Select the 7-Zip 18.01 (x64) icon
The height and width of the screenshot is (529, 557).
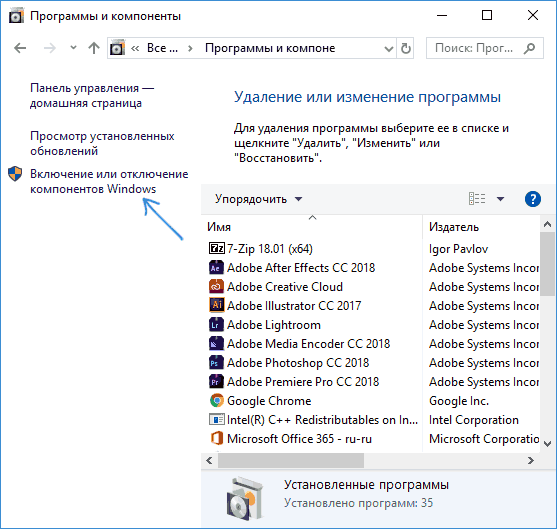click(217, 248)
